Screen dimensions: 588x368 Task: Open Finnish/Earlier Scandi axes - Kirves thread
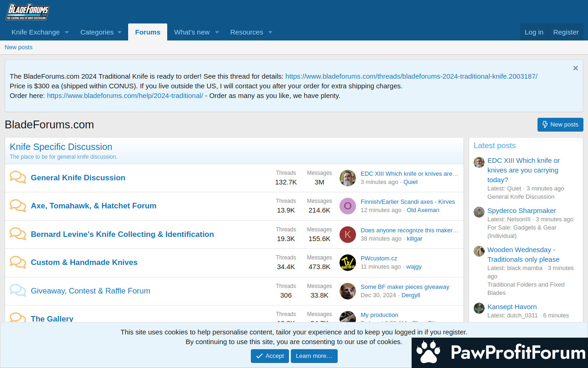tap(407, 201)
